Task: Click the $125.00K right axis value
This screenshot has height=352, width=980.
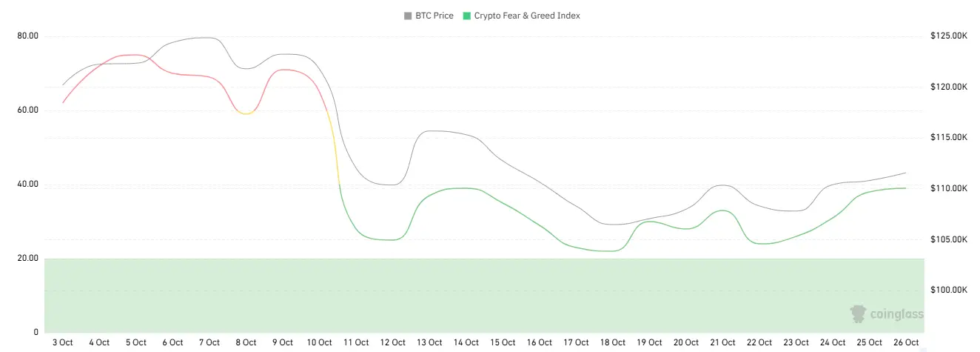Action: point(949,36)
